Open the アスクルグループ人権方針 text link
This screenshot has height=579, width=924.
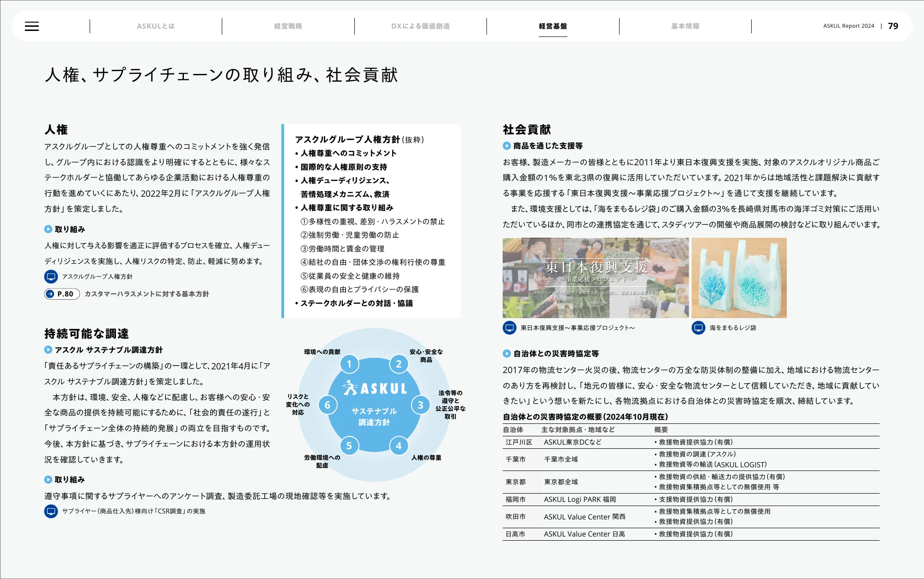click(x=97, y=277)
